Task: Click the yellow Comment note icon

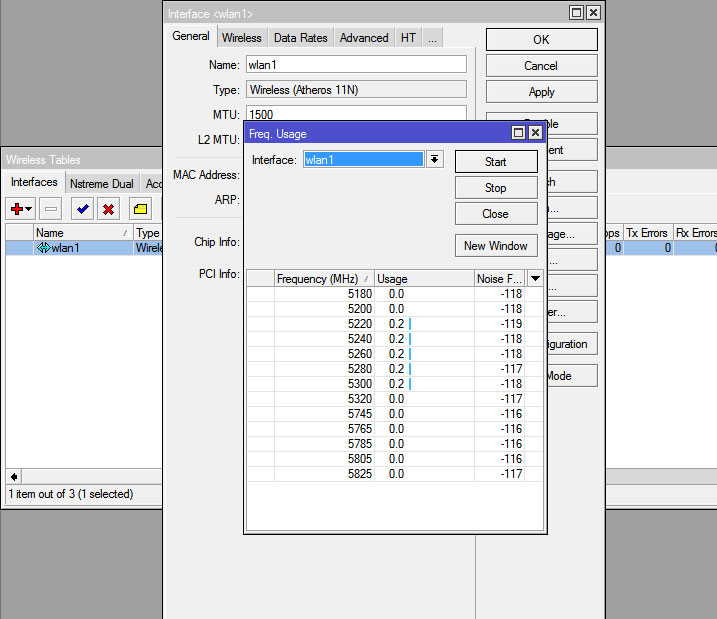Action: [x=141, y=209]
